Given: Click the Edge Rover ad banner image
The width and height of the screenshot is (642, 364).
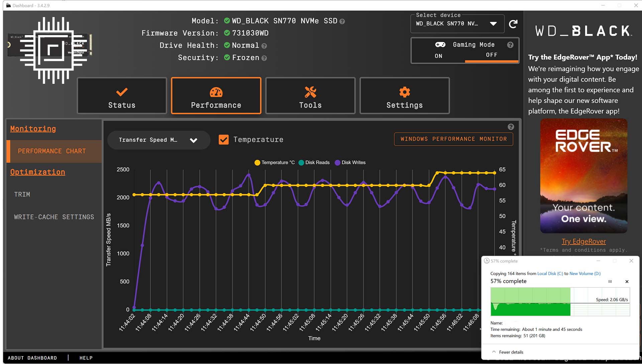Looking at the screenshot, I should [583, 176].
